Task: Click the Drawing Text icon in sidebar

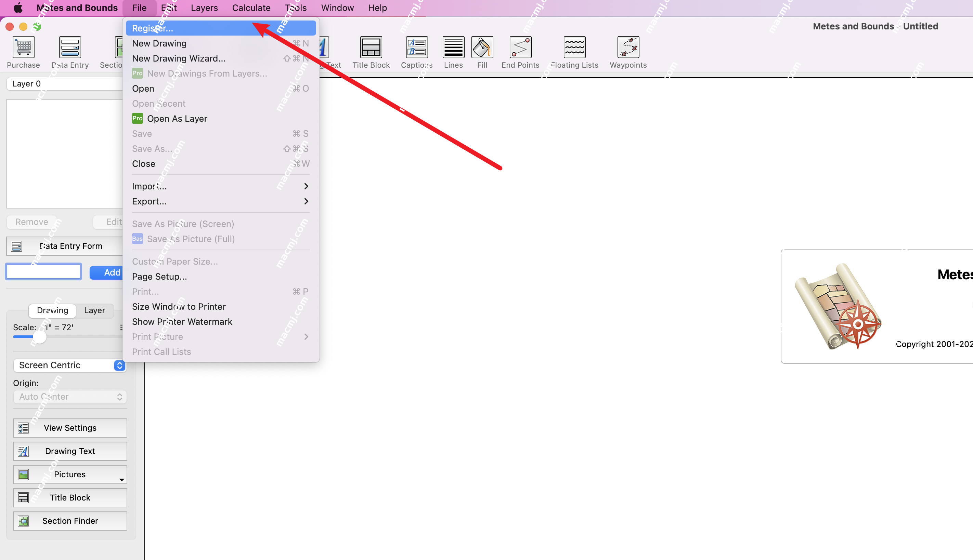Action: (x=24, y=451)
